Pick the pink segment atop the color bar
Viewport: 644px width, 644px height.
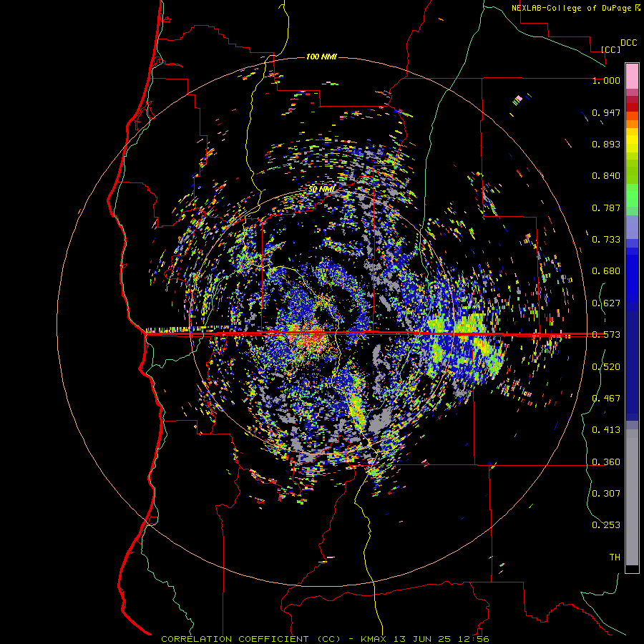632,77
